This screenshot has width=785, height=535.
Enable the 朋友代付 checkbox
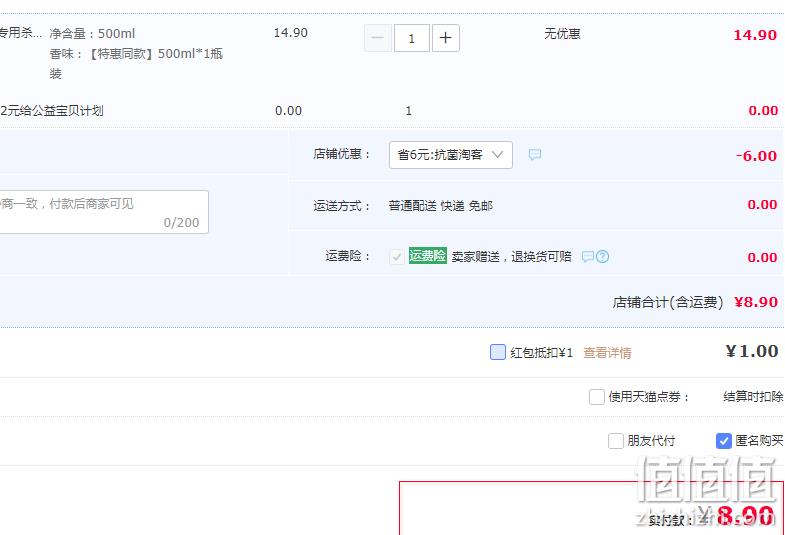pyautogui.click(x=616, y=441)
